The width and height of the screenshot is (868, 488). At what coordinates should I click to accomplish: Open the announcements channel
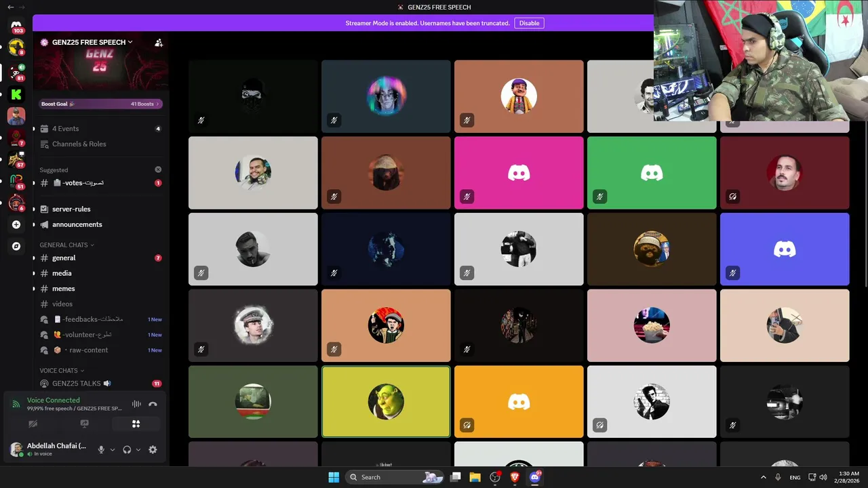click(100, 224)
